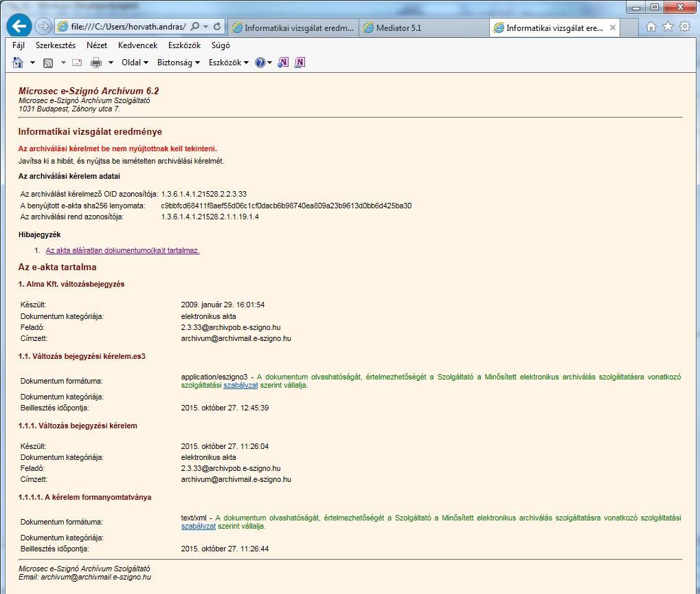Open Favorites with the star icon
700x594 pixels.
[668, 27]
